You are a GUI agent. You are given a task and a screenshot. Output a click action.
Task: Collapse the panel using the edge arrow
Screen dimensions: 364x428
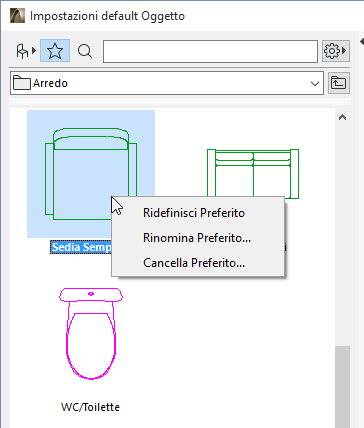[362, 41]
